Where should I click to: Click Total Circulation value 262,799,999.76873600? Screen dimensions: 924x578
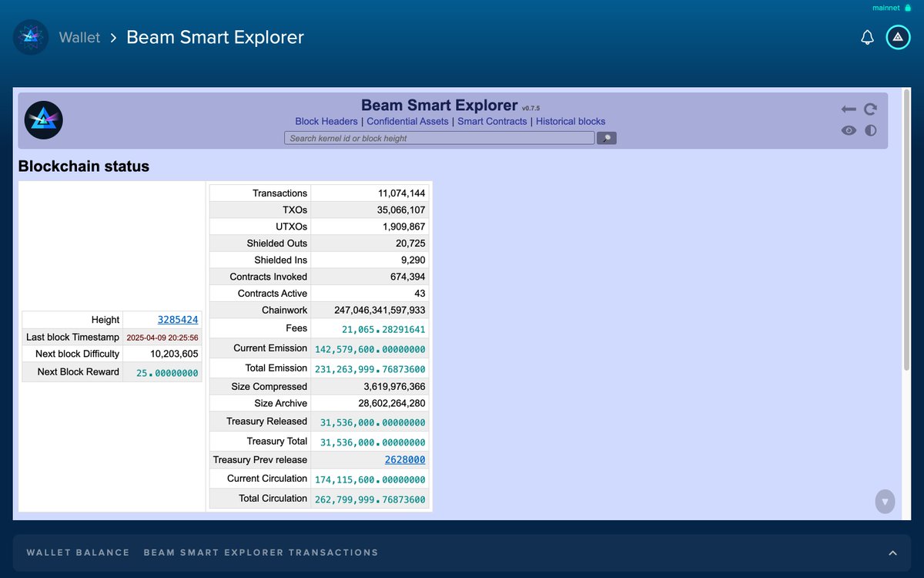[370, 499]
